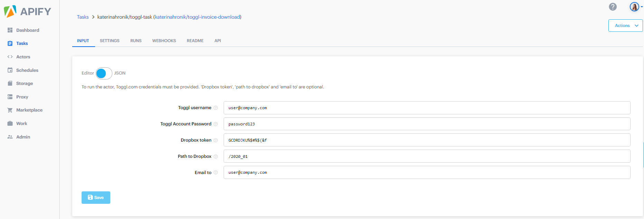Open the user avatar menu
This screenshot has width=644, height=219.
636,7
